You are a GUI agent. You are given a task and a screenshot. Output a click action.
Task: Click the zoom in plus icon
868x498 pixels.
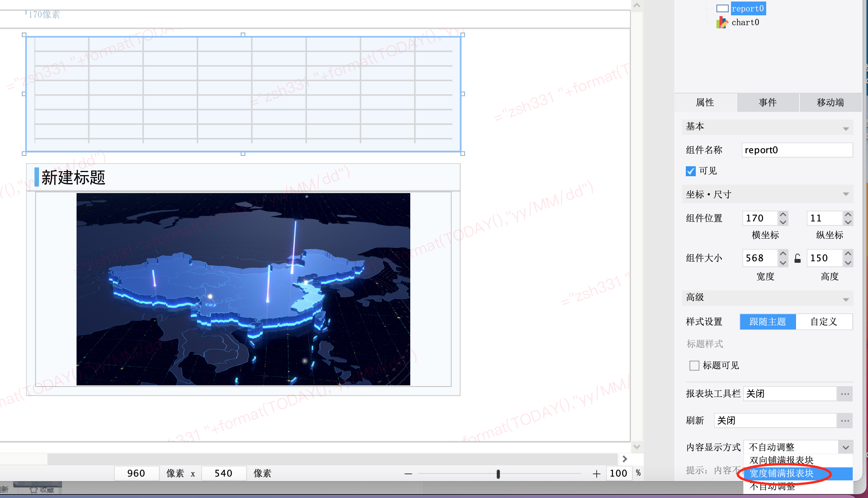(596, 474)
